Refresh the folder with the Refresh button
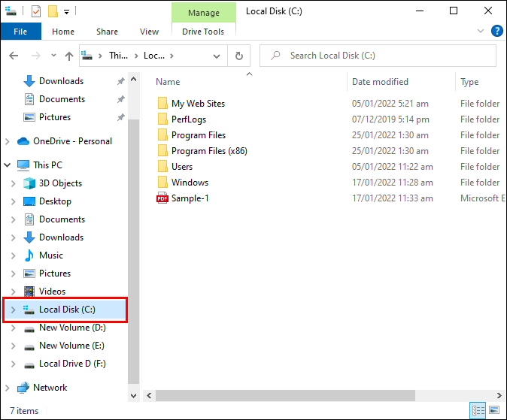 [x=239, y=56]
